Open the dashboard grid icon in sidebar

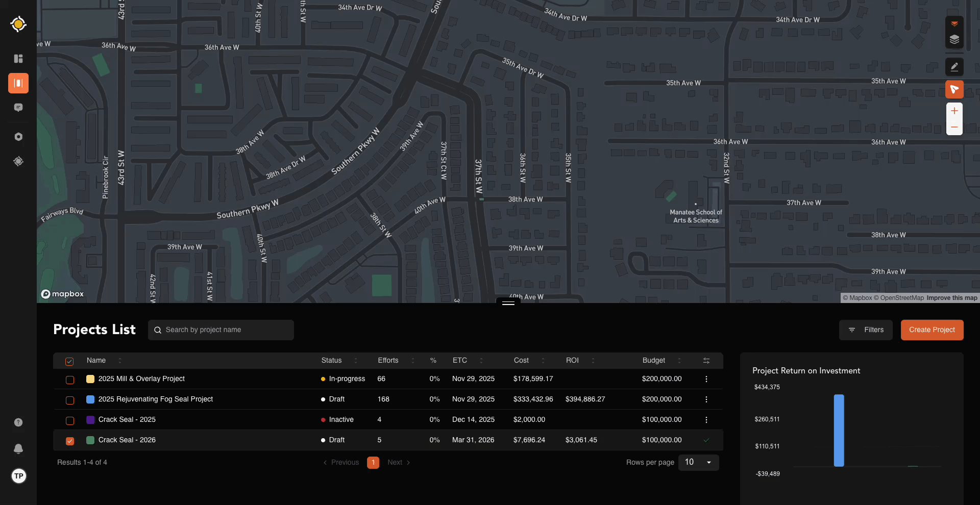tap(18, 59)
